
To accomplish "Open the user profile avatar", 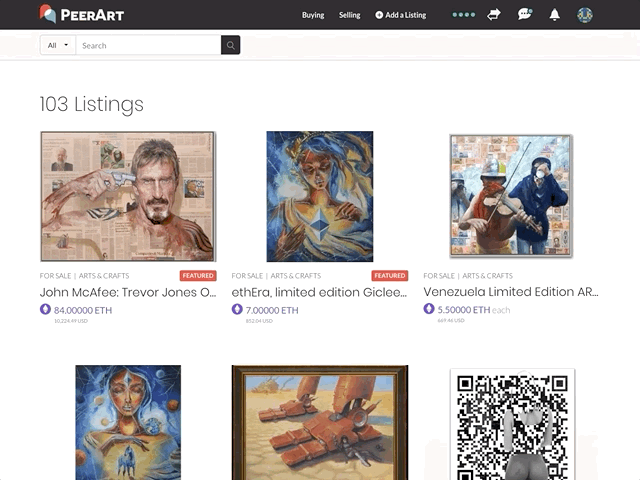I will (x=584, y=15).
